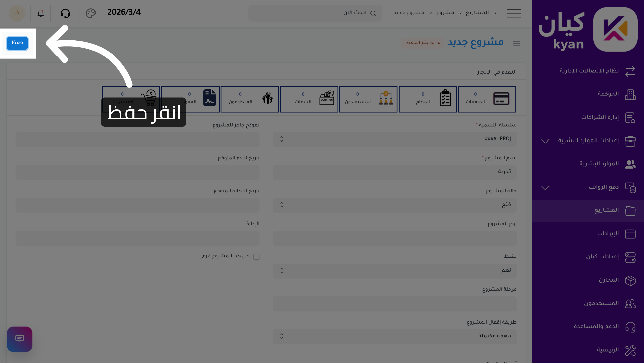Click المشاريع in the breadcrumb trail
This screenshot has height=363, width=644.
point(477,12)
